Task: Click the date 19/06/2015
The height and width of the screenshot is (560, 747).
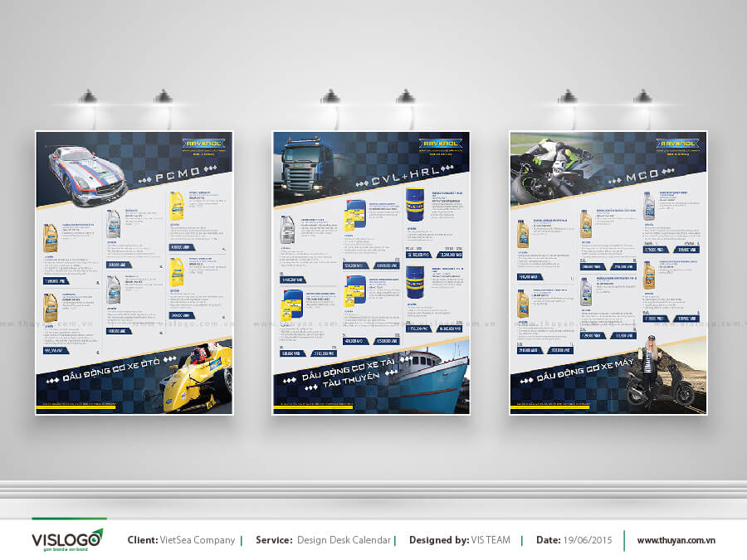Action: coord(586,540)
